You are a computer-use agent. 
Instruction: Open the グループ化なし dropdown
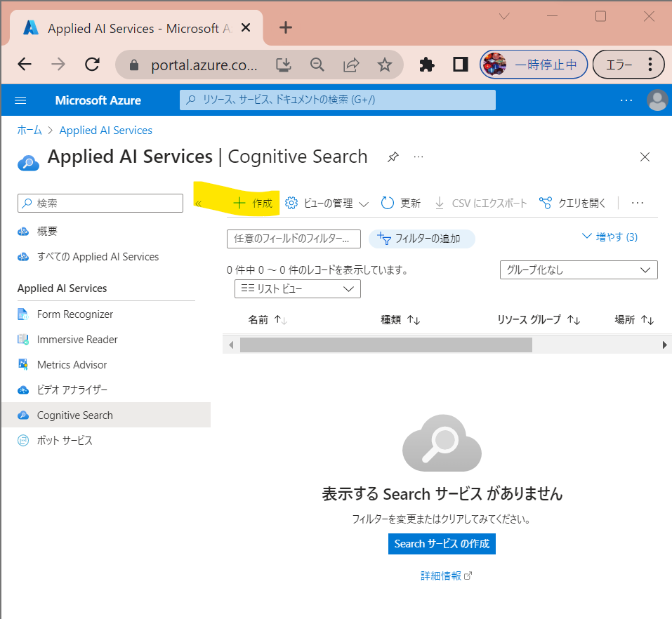tap(579, 270)
